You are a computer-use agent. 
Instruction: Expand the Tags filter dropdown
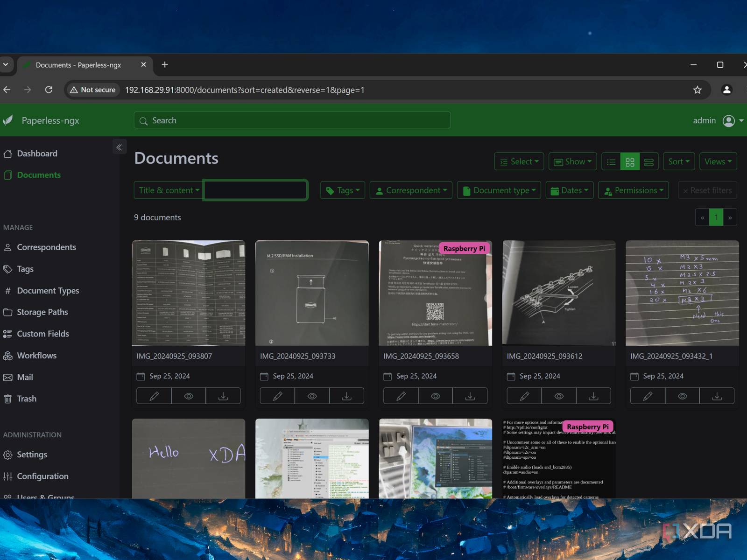coord(343,190)
